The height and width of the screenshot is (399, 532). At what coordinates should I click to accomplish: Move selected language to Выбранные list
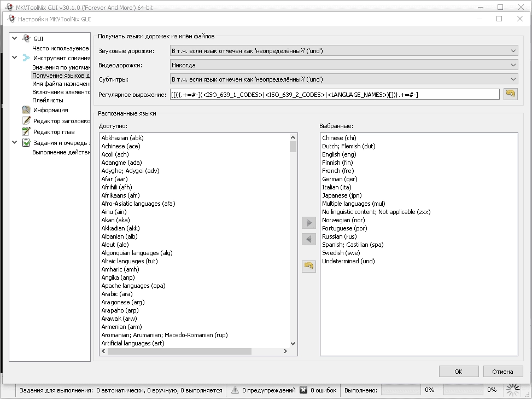point(309,223)
